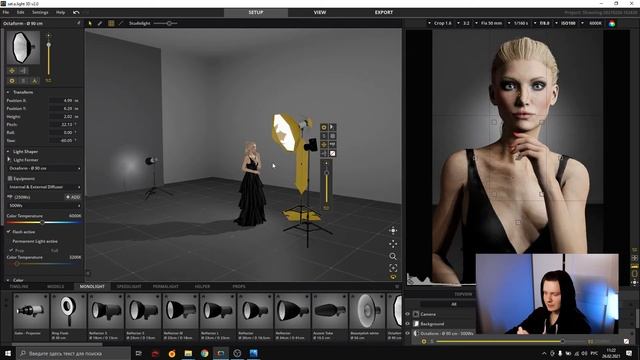
Task: Switch to the PROPS library tab
Action: point(239,287)
